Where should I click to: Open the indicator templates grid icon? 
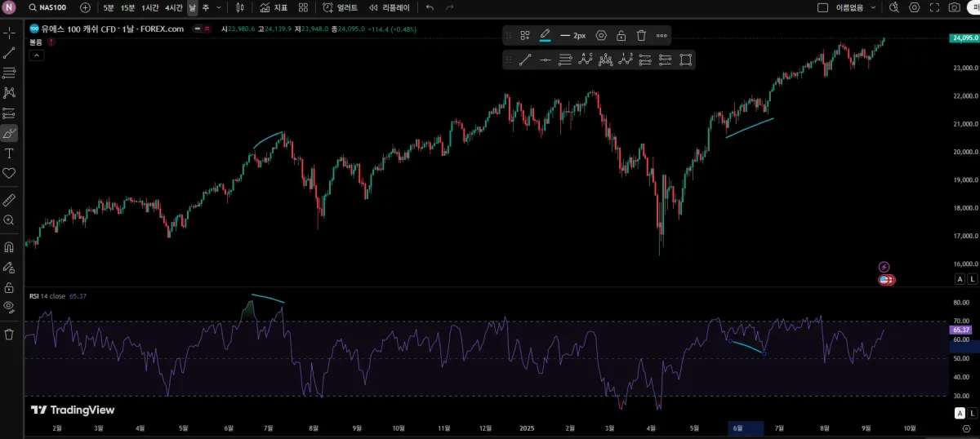(303, 7)
